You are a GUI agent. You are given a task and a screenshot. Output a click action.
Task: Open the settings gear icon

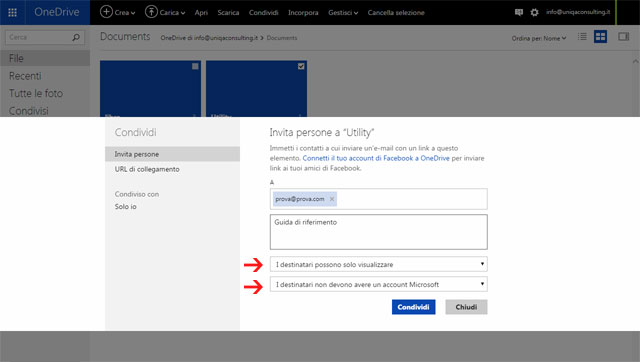click(534, 12)
